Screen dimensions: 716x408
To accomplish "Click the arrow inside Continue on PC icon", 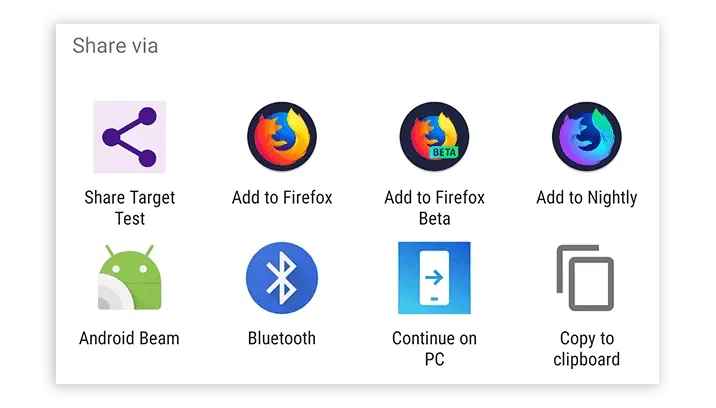I will (434, 277).
